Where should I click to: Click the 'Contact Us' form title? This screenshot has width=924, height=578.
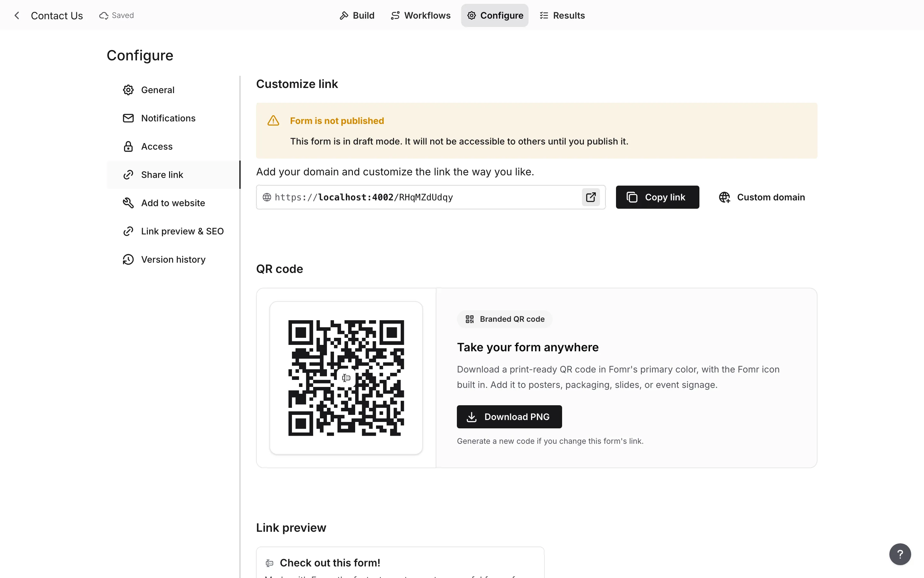click(x=57, y=15)
